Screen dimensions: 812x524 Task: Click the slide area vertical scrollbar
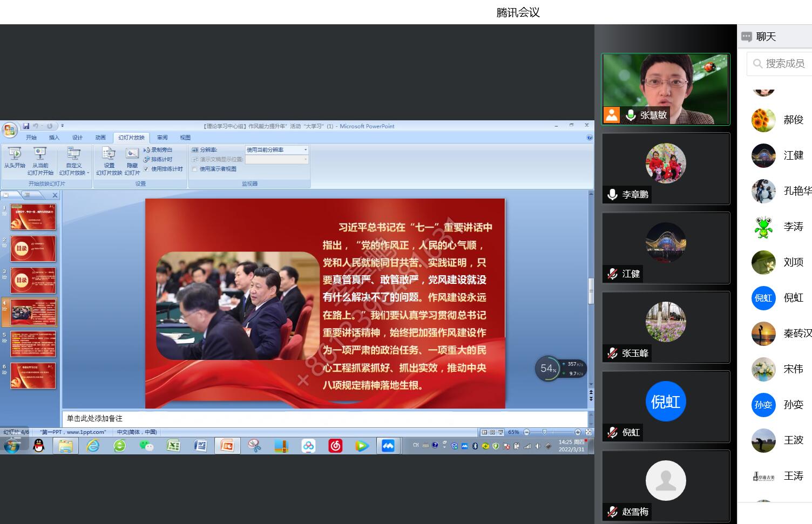click(591, 291)
